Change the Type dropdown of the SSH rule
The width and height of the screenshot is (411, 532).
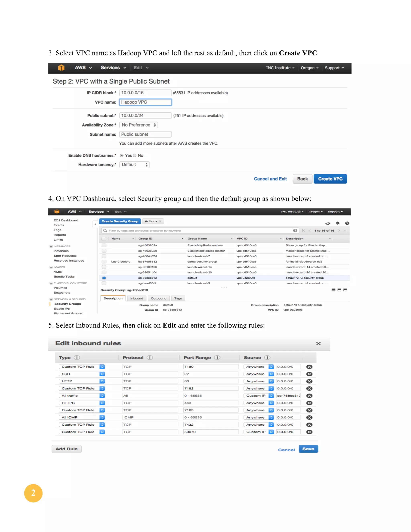[x=82, y=374]
